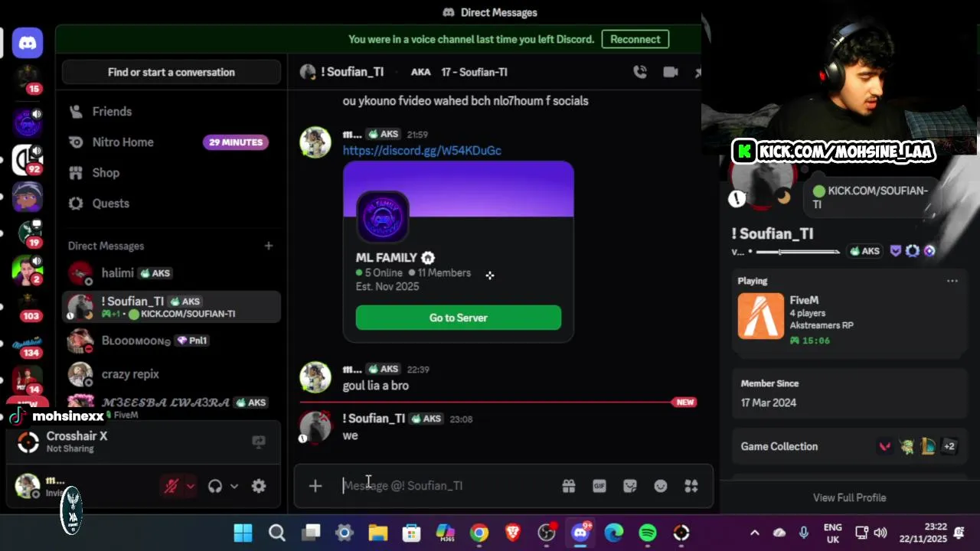The image size is (980, 551).
Task: Open the GIF picker
Action: click(x=599, y=486)
